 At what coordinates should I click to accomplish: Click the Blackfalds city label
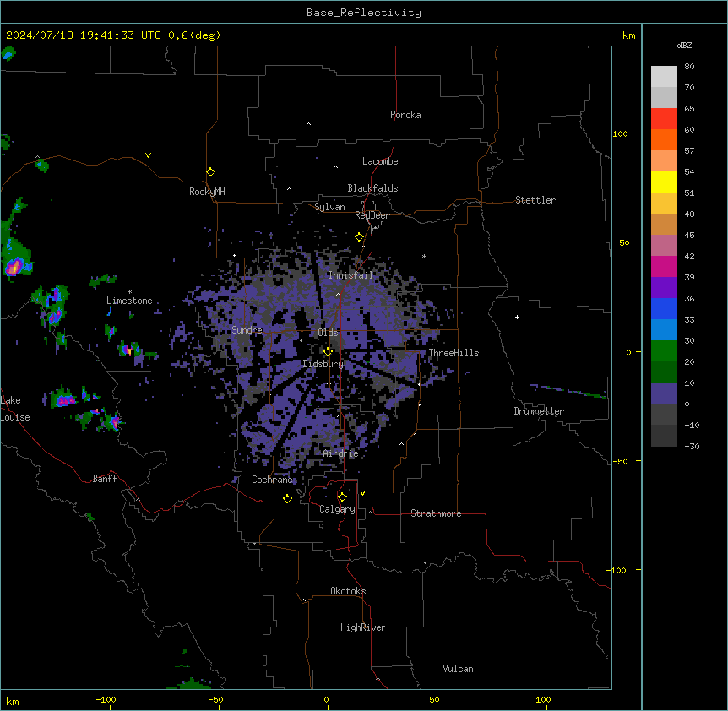pos(372,188)
